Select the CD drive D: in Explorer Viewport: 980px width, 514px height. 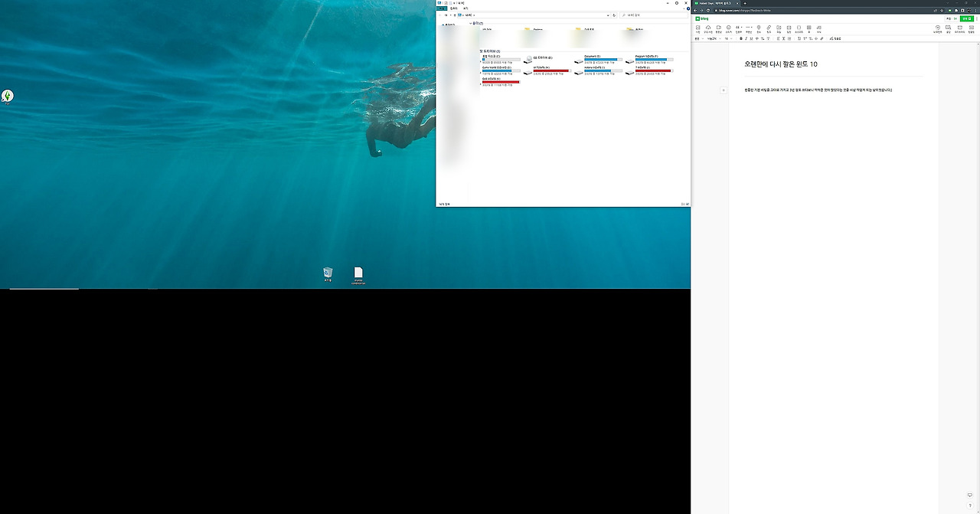(542, 59)
